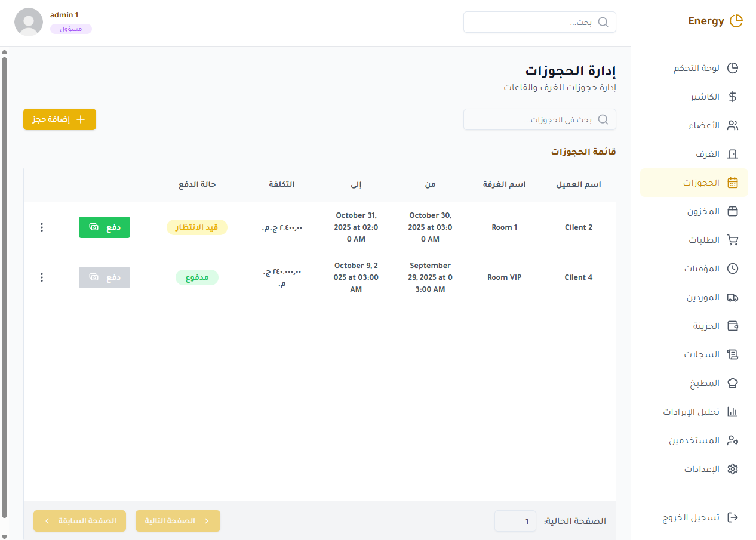Screen dimensions: 756x540
Task: Click the vertical scrollbar on the left edge
Action: (5, 286)
